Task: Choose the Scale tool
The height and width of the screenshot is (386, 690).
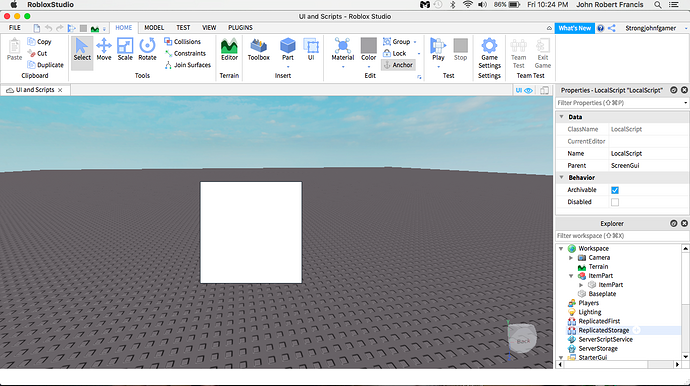Action: click(125, 49)
